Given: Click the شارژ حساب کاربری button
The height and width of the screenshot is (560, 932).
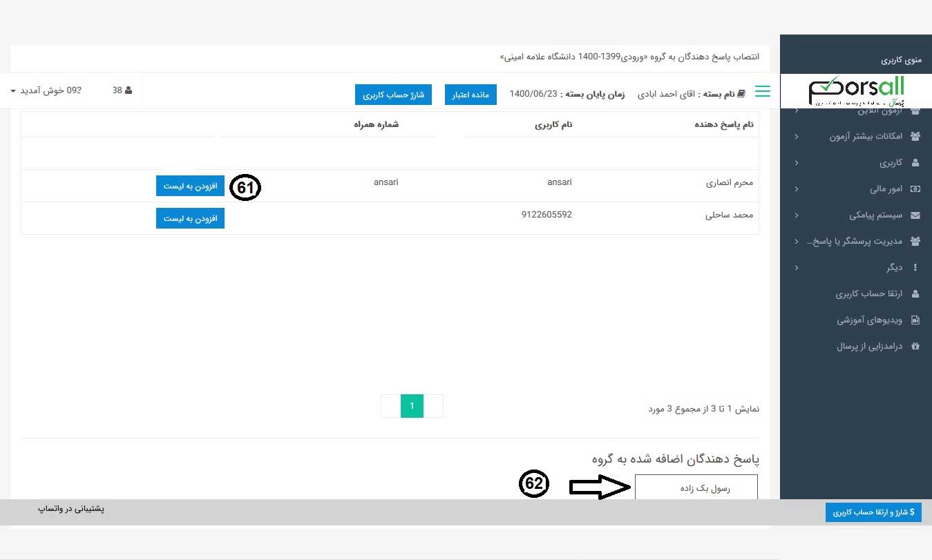Looking at the screenshot, I should 393,95.
